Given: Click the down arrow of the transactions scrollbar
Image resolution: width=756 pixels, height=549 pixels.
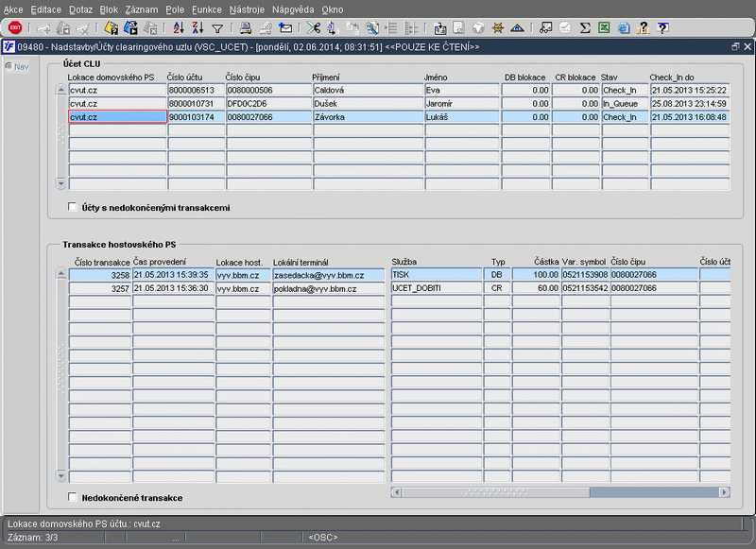Looking at the screenshot, I should tap(60, 476).
